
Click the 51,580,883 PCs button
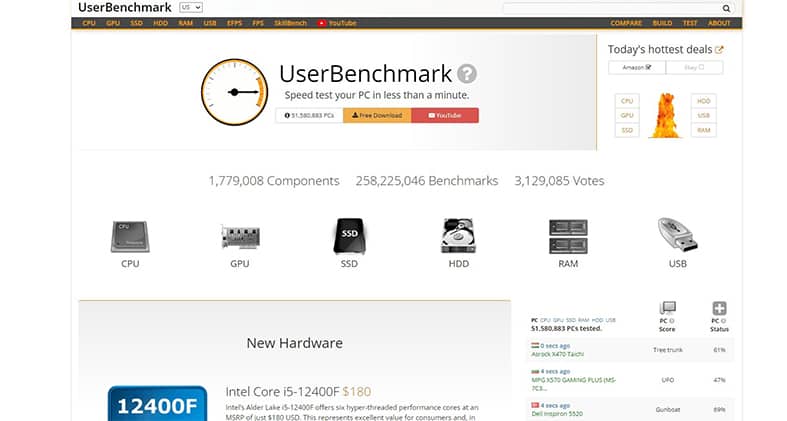coord(309,115)
